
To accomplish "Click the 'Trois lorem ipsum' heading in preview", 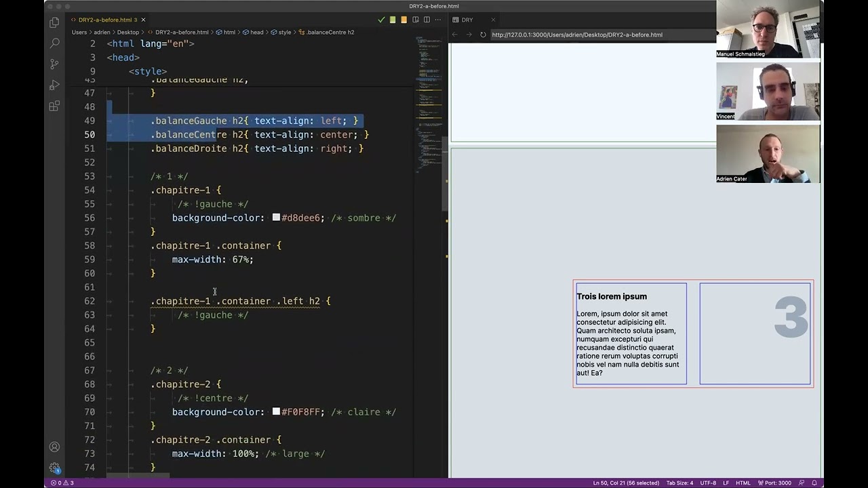I will coord(612,296).
